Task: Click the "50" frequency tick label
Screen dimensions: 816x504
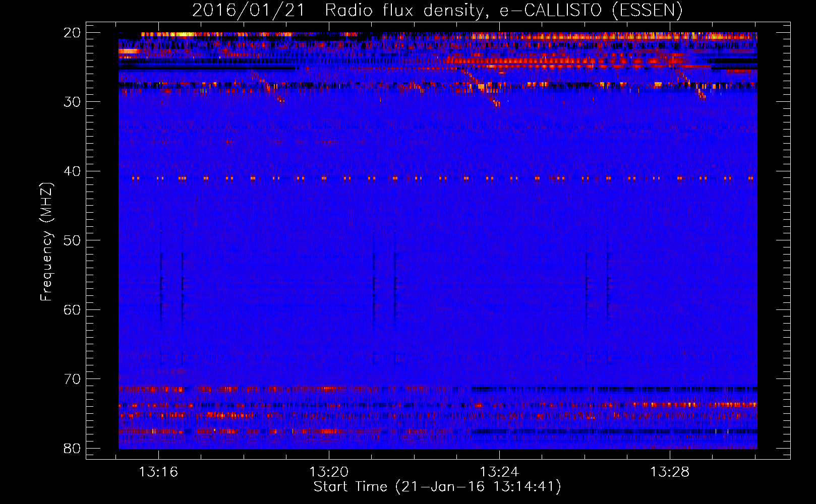Action: (72, 240)
